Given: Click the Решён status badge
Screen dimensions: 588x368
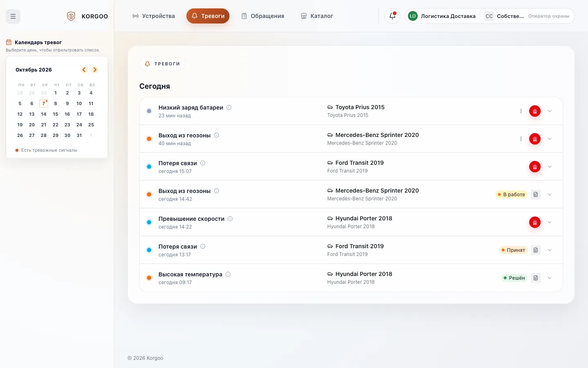Looking at the screenshot, I should point(514,278).
